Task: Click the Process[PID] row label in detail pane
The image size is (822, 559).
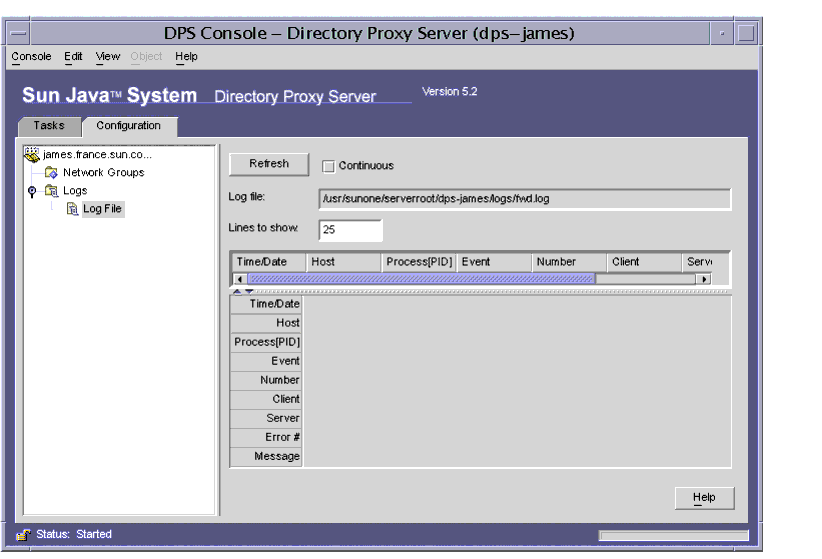Action: pos(266,342)
